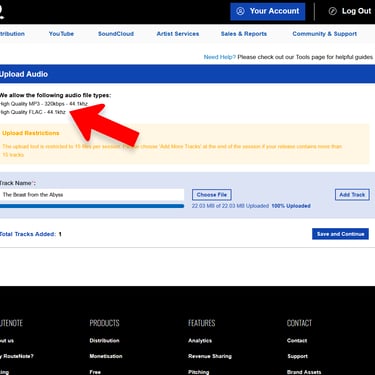Viewport: 375px width, 375px height.
Task: Open the SoundCloud menu
Action: click(x=116, y=34)
